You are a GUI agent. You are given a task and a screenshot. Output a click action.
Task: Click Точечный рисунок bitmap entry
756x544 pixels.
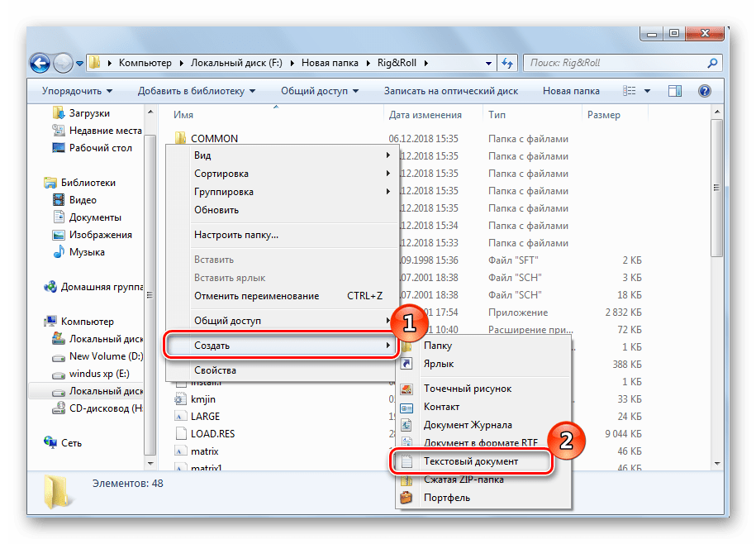[x=468, y=389]
